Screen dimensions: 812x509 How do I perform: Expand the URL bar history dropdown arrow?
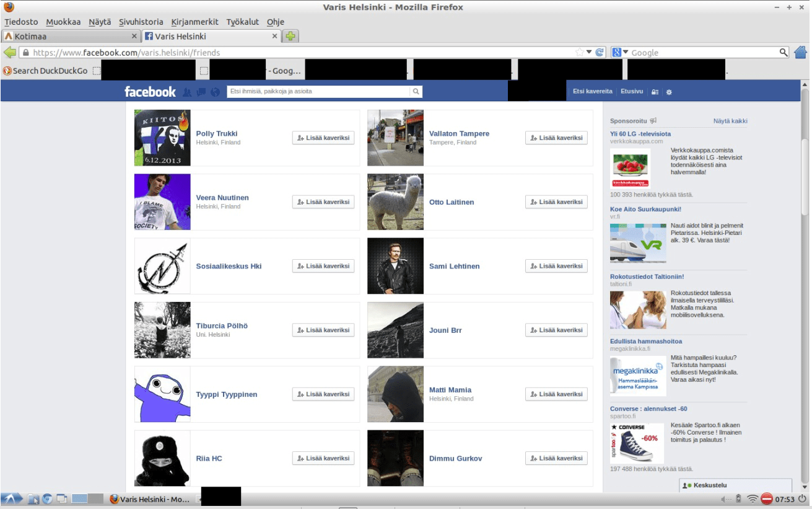[589, 53]
